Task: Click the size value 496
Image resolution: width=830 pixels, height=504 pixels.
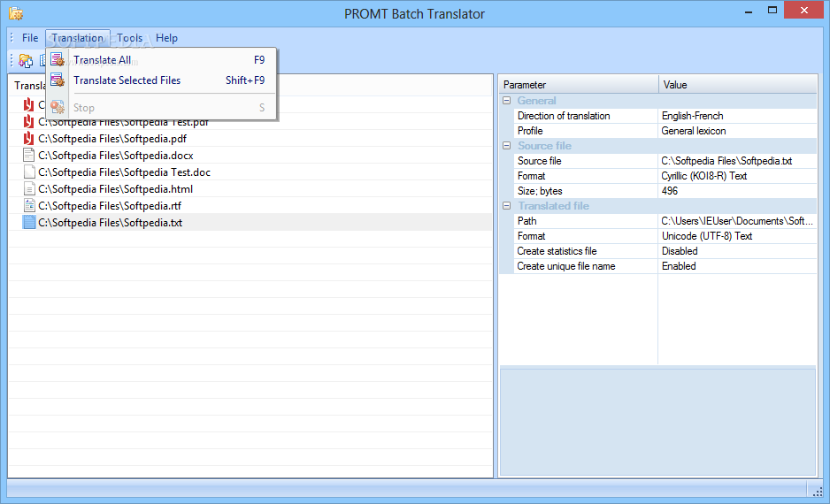Action: click(670, 191)
